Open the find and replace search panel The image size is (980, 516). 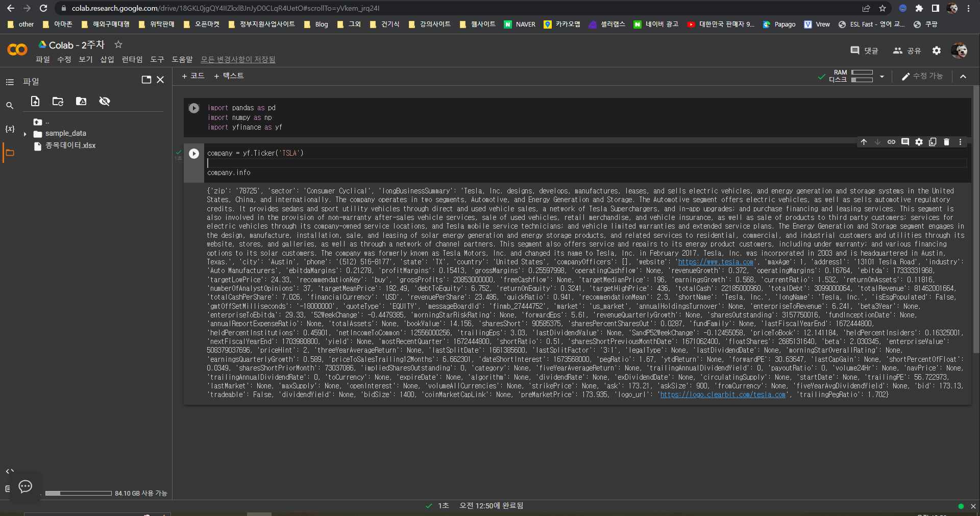click(10, 106)
